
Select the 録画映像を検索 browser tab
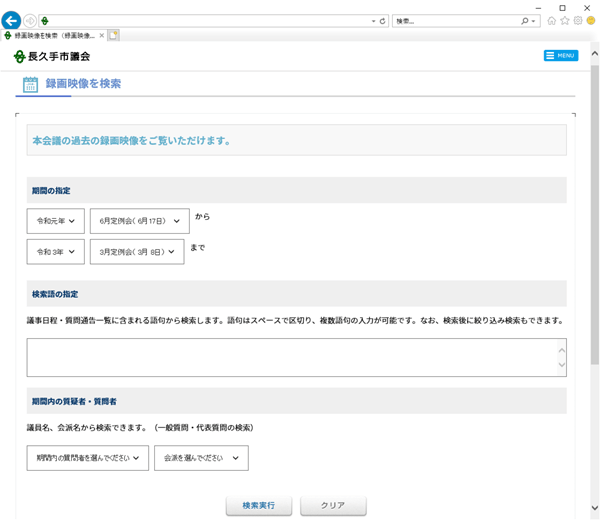[54, 35]
